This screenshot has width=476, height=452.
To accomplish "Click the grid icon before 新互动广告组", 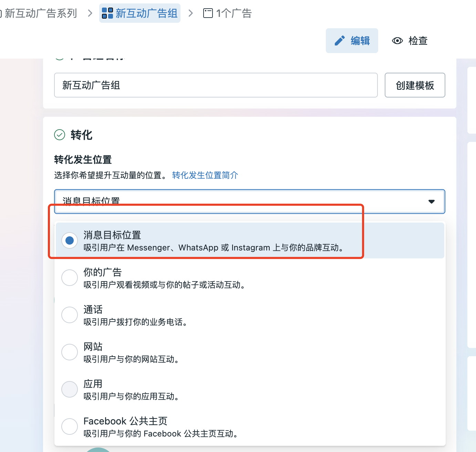I will tap(107, 13).
